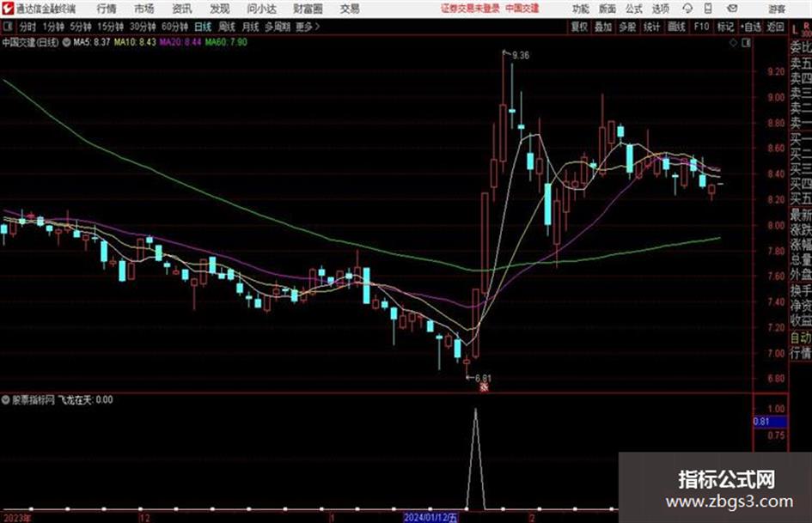Image resolution: width=812 pixels, height=523 pixels.
Task: Click the 叠加 overlay button
Action: pos(603,27)
